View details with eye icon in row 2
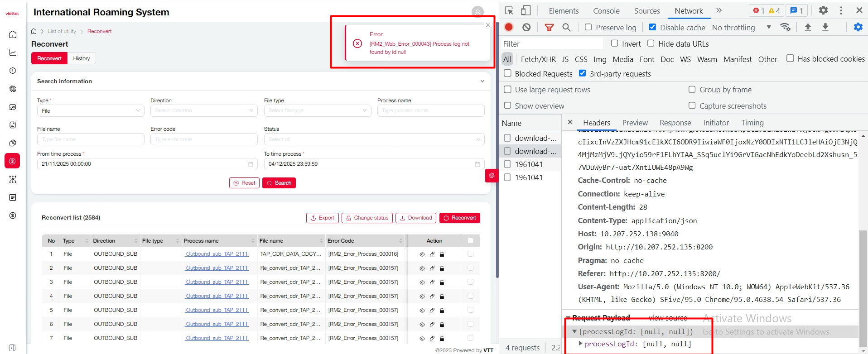 point(422,268)
